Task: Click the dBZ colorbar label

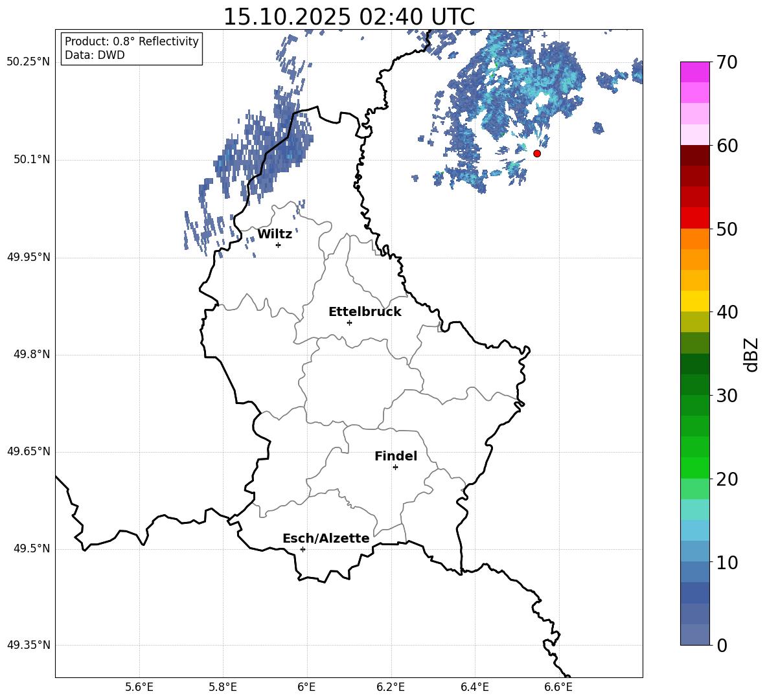Action: point(751,354)
